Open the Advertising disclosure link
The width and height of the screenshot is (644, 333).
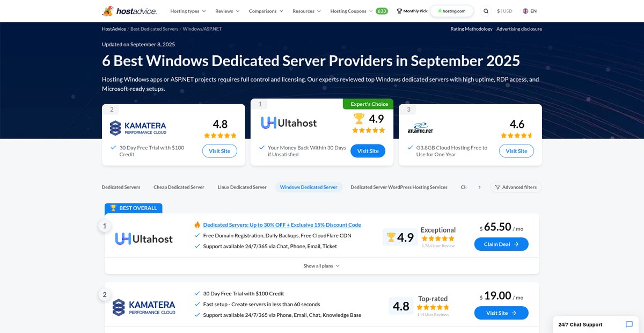(519, 28)
